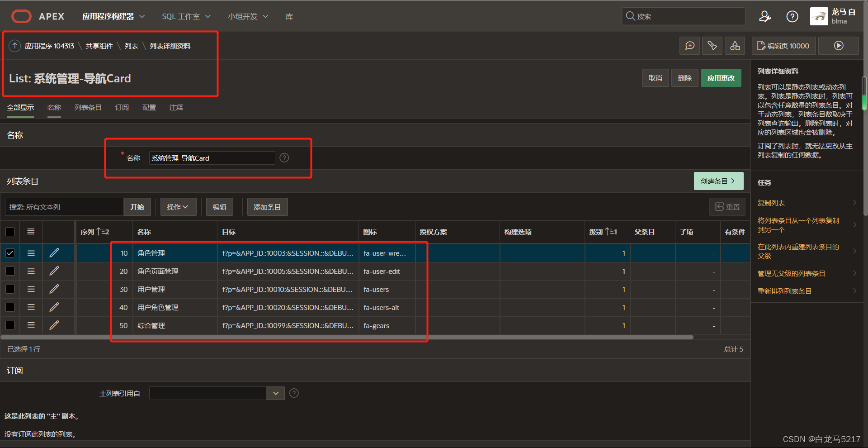Open the administration user icon menu
The image size is (868, 448).
765,17
